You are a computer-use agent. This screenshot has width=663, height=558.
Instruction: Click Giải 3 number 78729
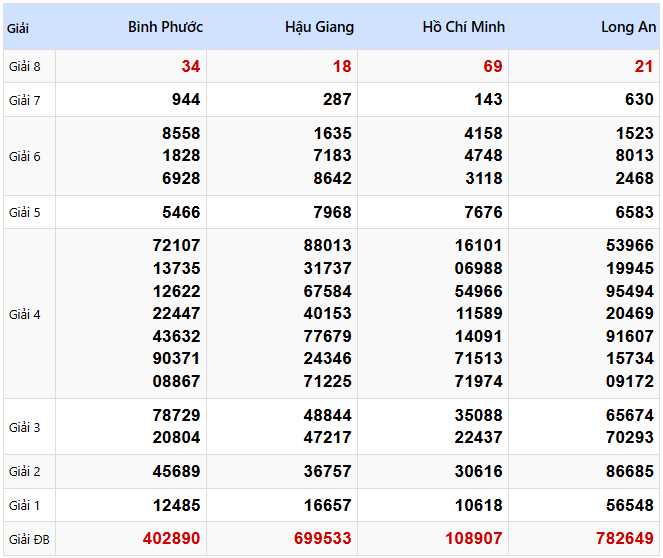176,415
